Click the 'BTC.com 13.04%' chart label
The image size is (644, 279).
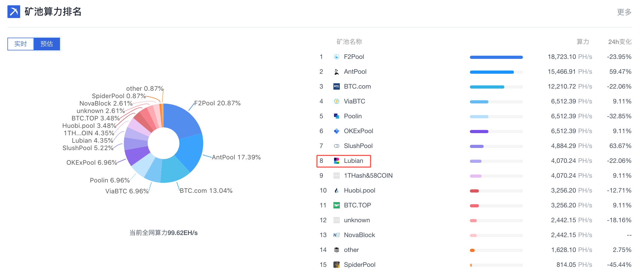[206, 191]
